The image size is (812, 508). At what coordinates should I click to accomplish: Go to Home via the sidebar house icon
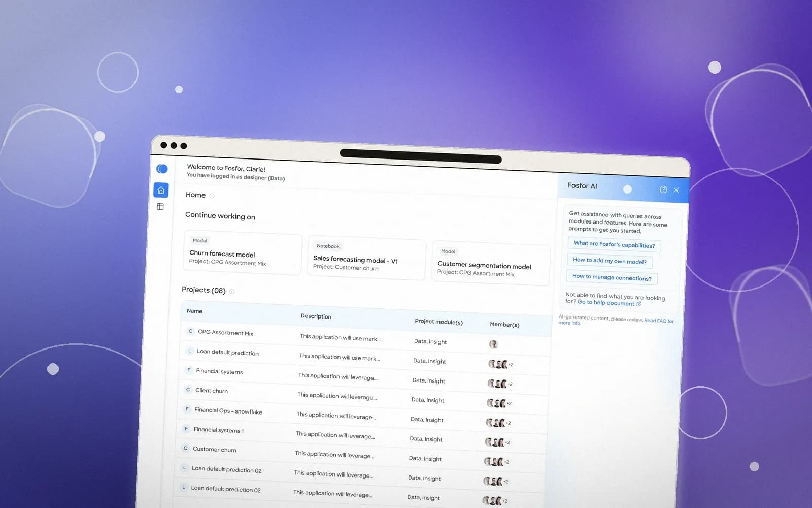[161, 190]
